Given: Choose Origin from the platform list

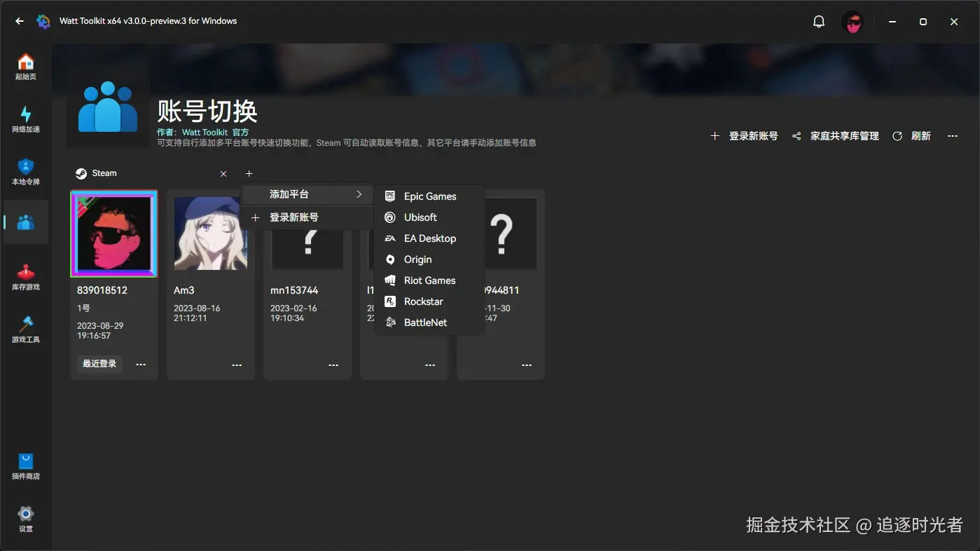Looking at the screenshot, I should point(429,259).
